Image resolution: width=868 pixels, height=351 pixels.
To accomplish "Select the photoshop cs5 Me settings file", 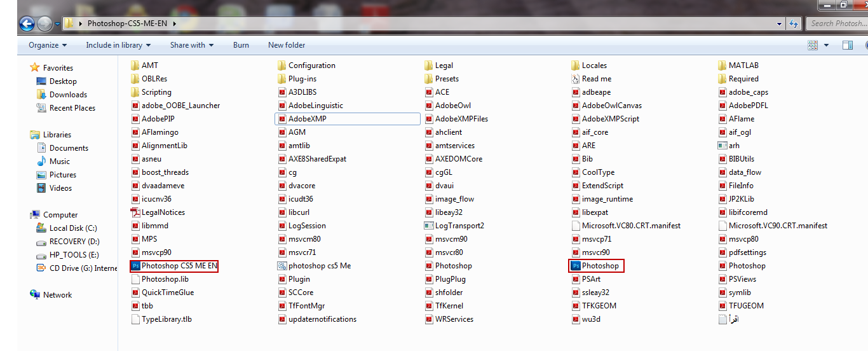I will pos(314,266).
